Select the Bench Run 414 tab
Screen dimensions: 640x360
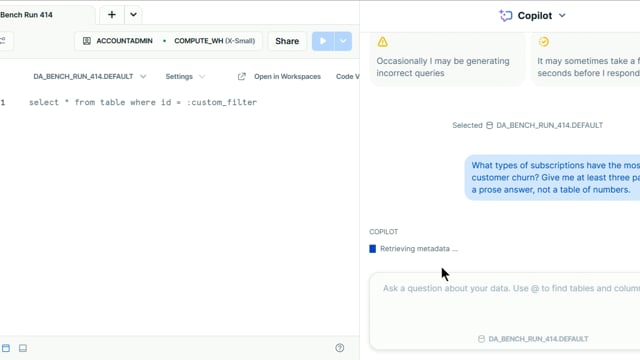tap(27, 15)
